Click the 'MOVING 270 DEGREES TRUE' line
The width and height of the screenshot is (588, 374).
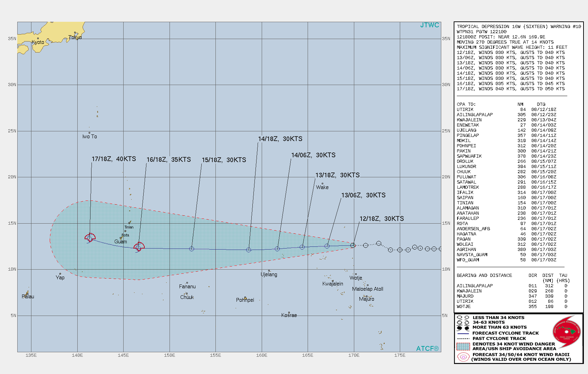point(505,42)
